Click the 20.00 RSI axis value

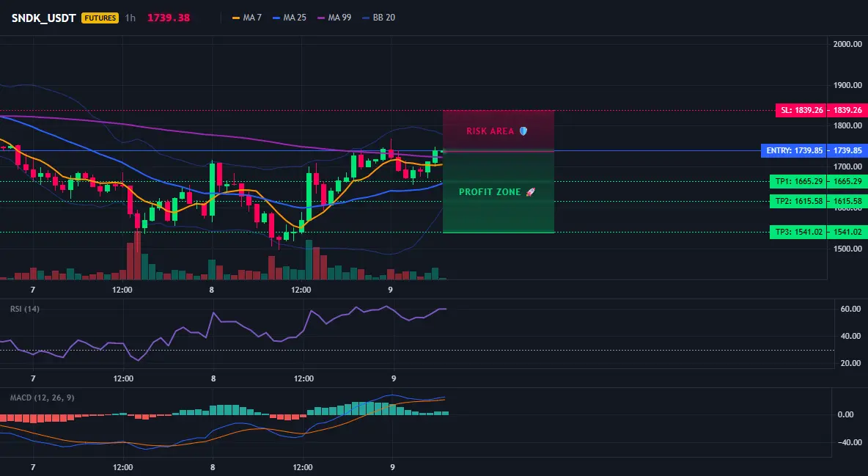coord(851,363)
